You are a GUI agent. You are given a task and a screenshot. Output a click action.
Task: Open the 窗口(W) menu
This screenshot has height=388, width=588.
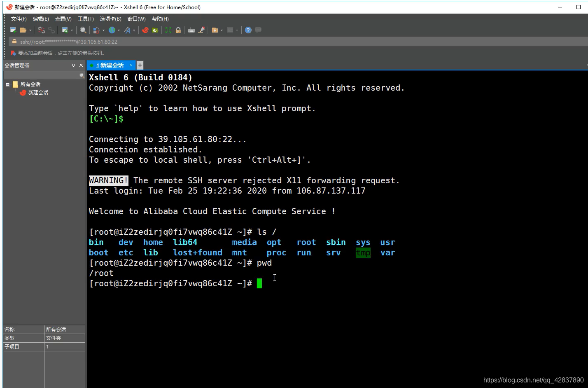tap(137, 19)
